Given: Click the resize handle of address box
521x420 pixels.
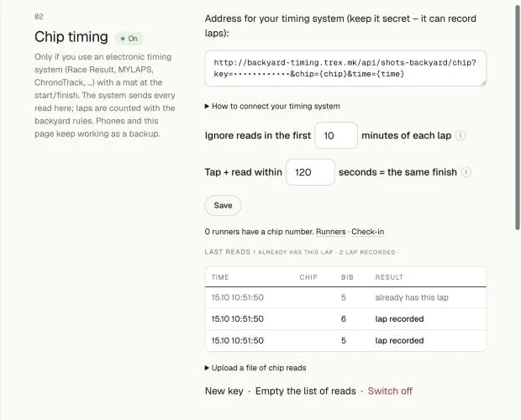Looking at the screenshot, I should pos(483,83).
